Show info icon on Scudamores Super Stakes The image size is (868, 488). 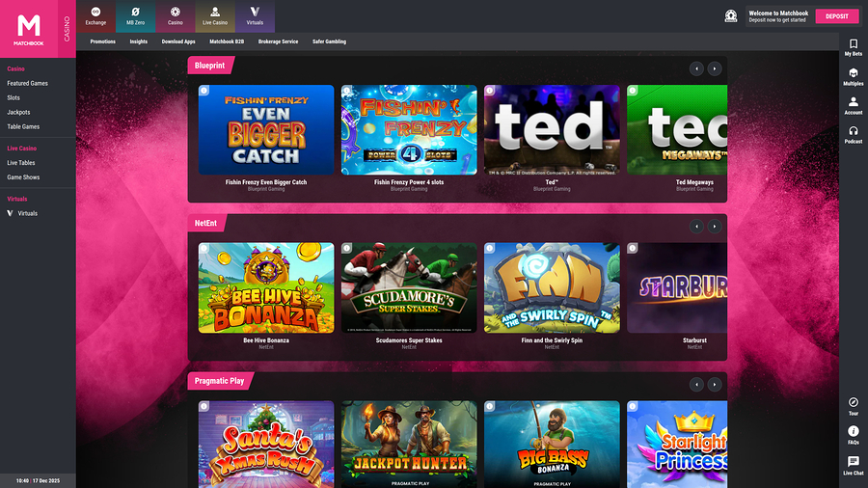coord(346,248)
